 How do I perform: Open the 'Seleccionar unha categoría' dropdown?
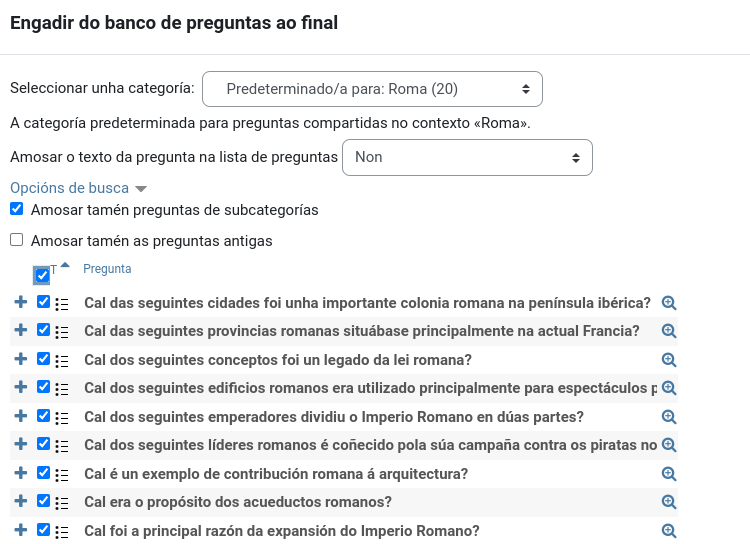(372, 89)
